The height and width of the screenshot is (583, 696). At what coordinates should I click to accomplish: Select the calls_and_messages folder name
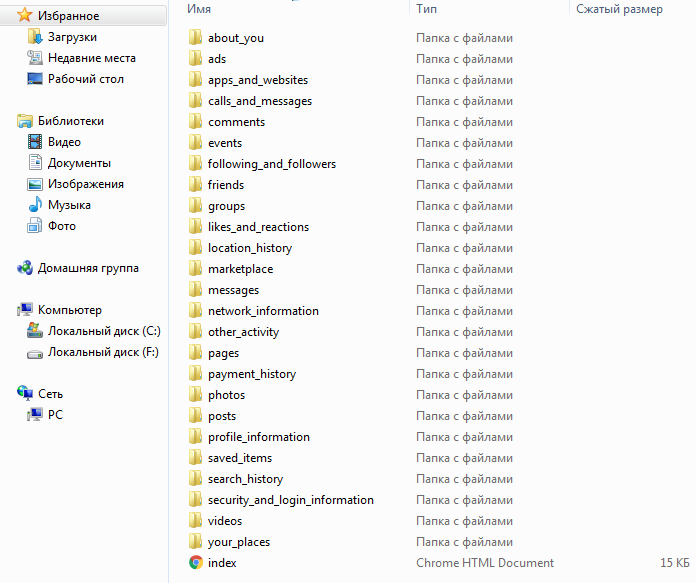[260, 101]
